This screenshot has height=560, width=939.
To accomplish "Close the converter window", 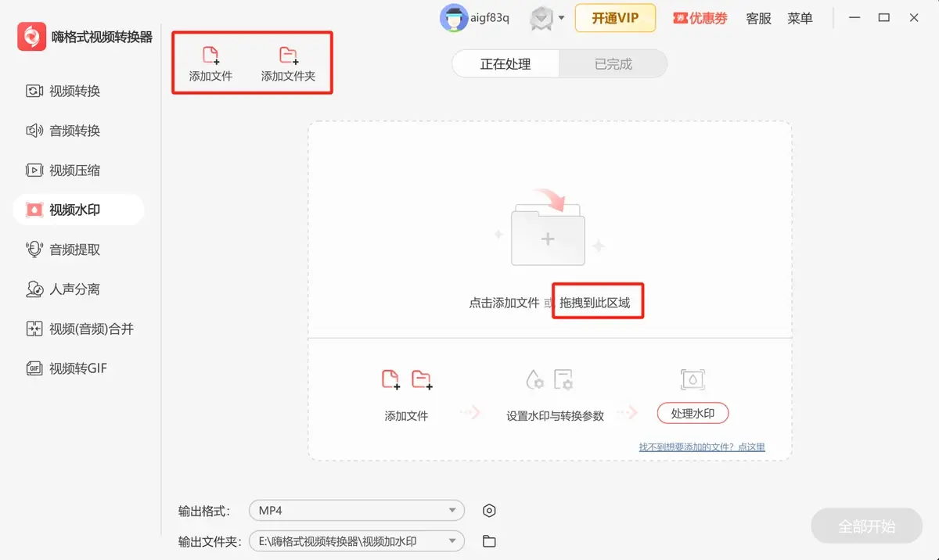I will [x=914, y=18].
